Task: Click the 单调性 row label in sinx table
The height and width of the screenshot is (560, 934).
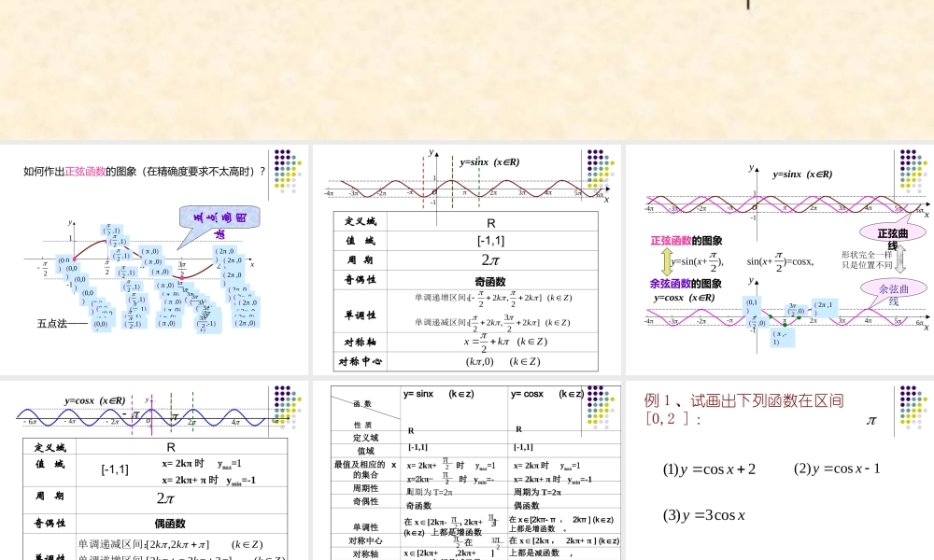Action: 361,315
